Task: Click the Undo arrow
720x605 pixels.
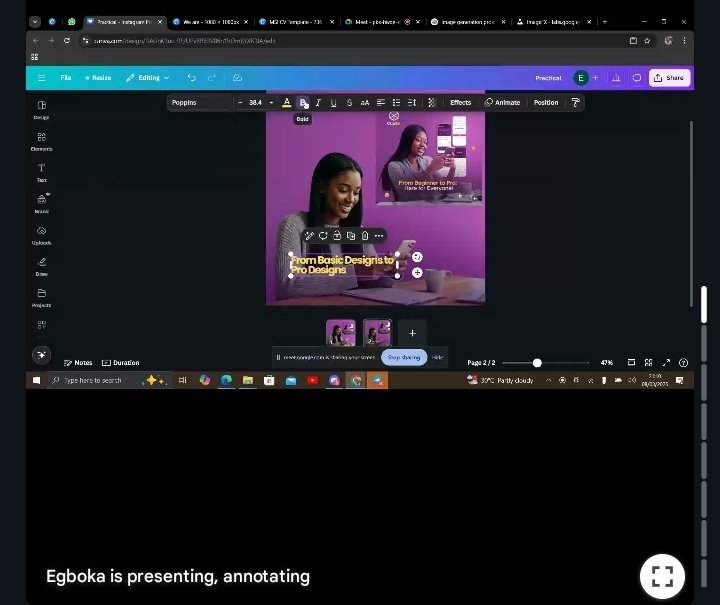Action: 191,78
